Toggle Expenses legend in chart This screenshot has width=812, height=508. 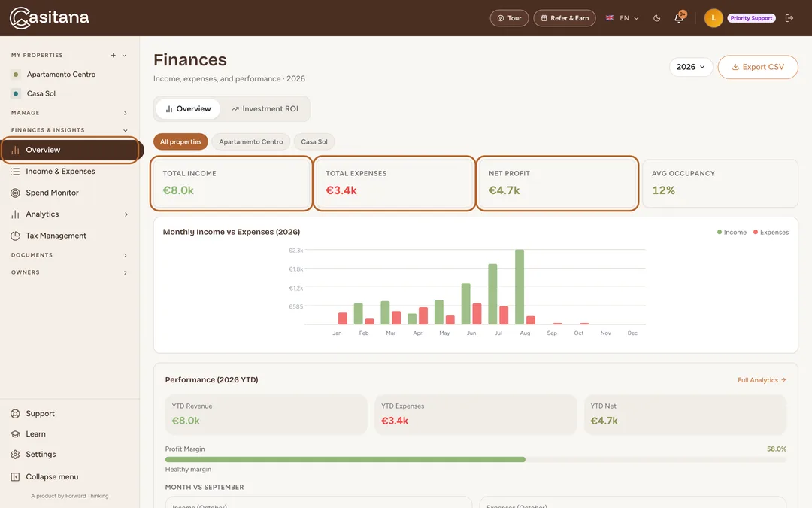[771, 233]
